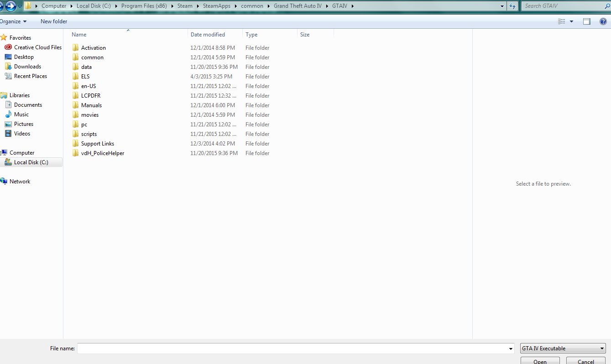This screenshot has height=364, width=611.
Task: Click the New folder button
Action: click(x=54, y=21)
